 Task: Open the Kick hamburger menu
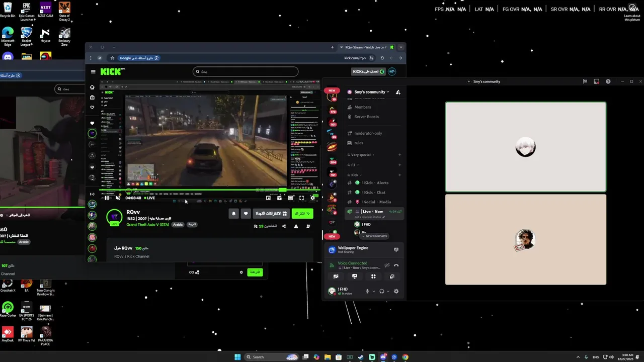[x=93, y=71]
